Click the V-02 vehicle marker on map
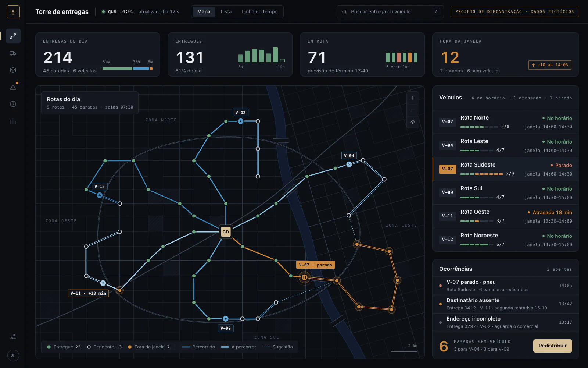The width and height of the screenshot is (588, 368). point(240,121)
